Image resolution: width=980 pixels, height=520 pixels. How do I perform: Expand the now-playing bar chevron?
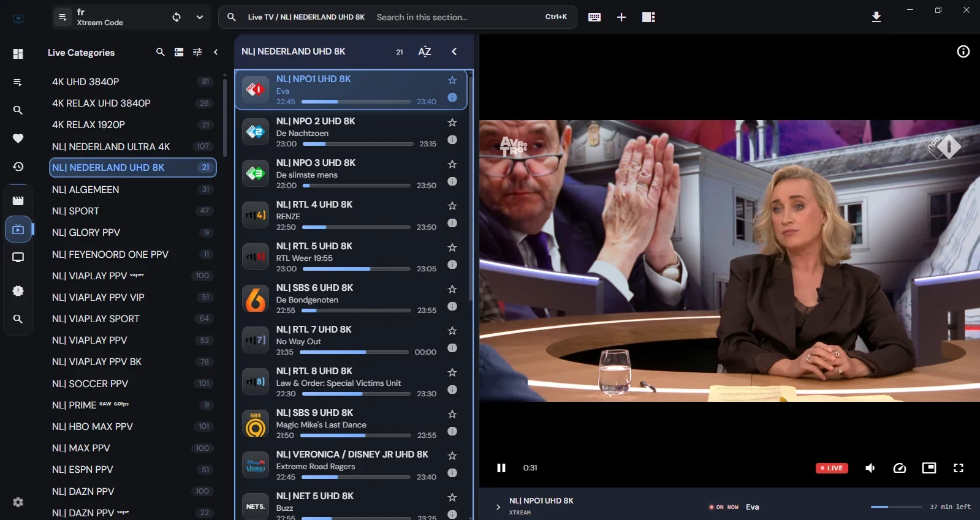(x=498, y=507)
